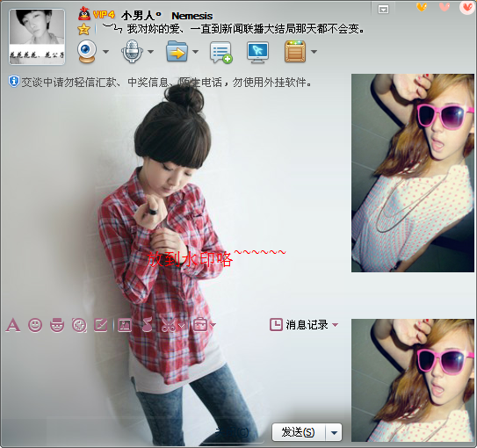Image resolution: width=477 pixels, height=448 pixels.
Task: Open the magic emoticon hat-face icon
Action: click(57, 325)
